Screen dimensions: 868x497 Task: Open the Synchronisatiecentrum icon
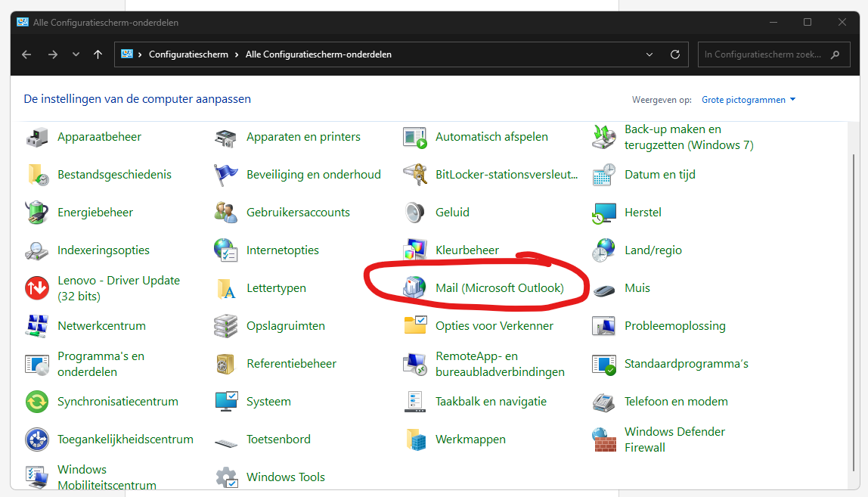point(37,402)
